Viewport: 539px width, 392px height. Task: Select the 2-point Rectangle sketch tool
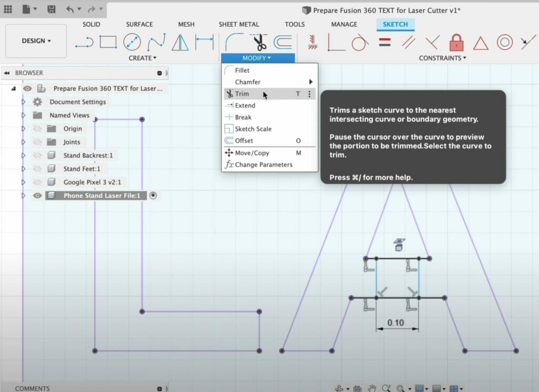(x=108, y=42)
